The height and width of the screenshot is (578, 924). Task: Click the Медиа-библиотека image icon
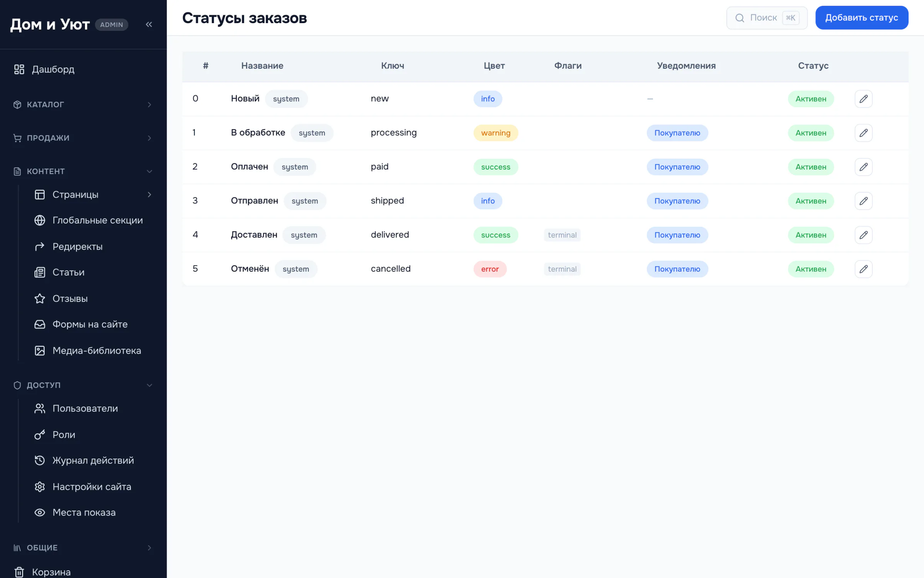[40, 351]
